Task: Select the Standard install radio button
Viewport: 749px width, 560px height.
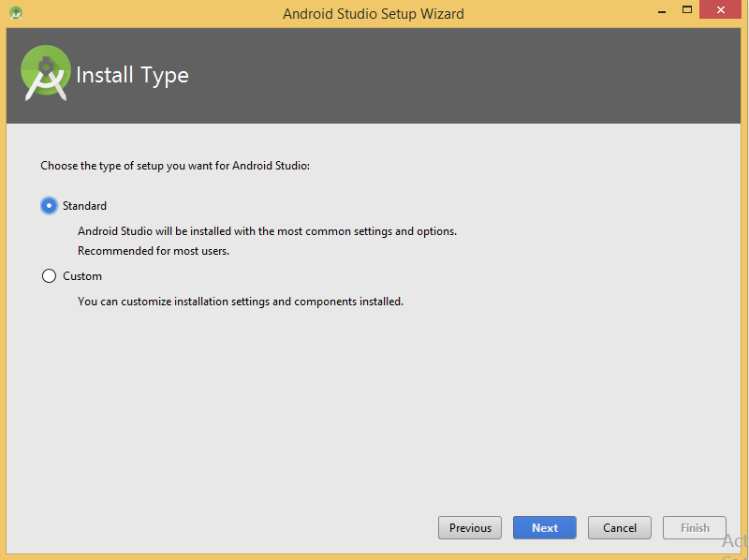Action: (49, 206)
